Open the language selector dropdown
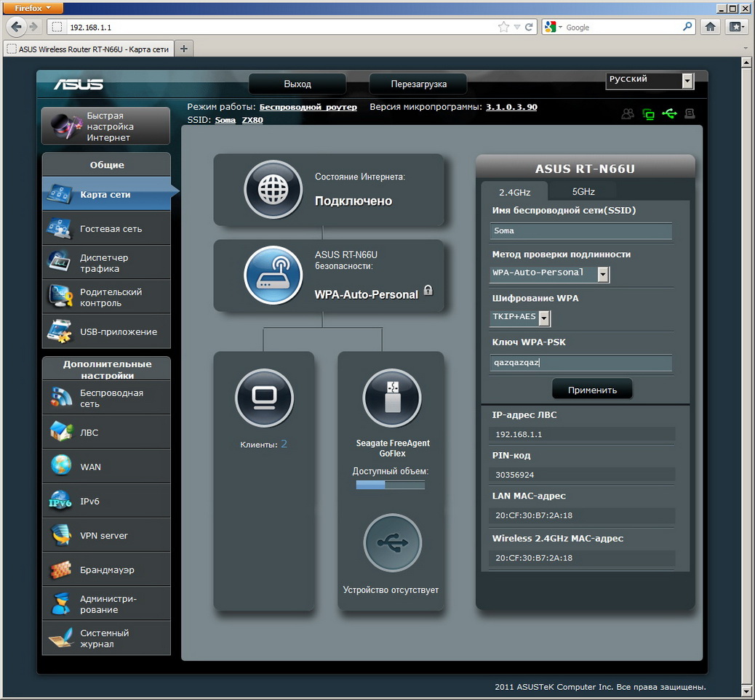This screenshot has height=700, width=755. 687,81
